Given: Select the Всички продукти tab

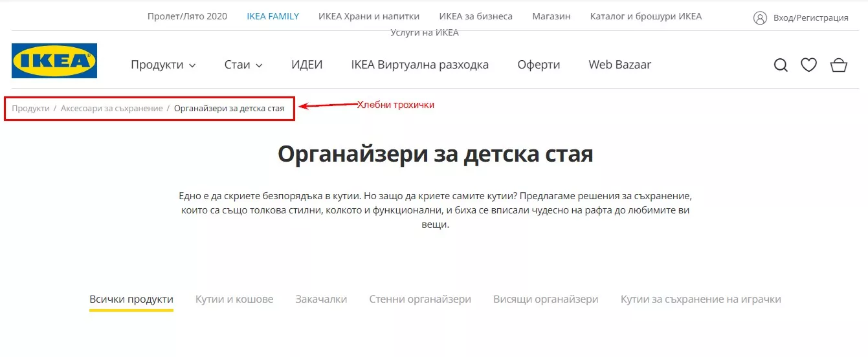Looking at the screenshot, I should tap(131, 299).
